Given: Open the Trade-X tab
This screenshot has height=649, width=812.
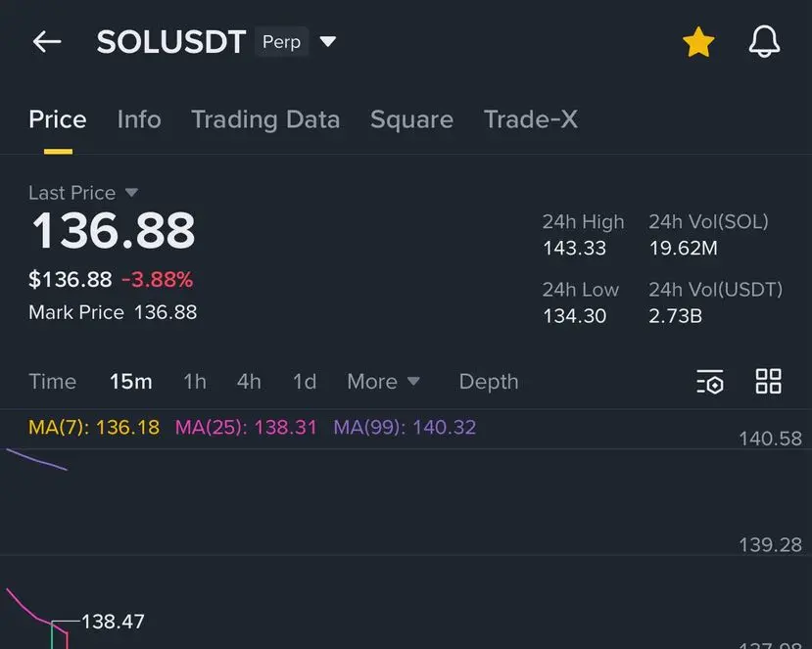Looking at the screenshot, I should [531, 119].
